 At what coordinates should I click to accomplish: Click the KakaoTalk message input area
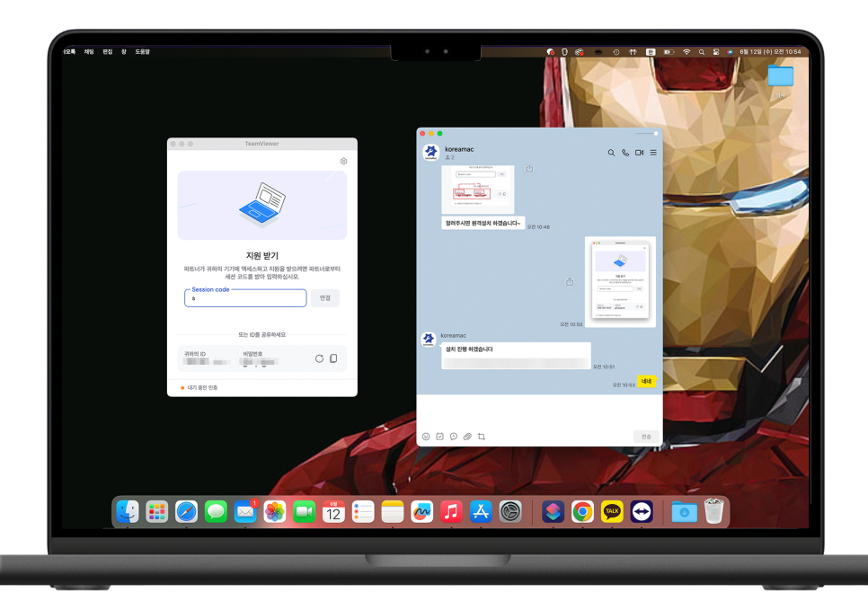pyautogui.click(x=539, y=411)
